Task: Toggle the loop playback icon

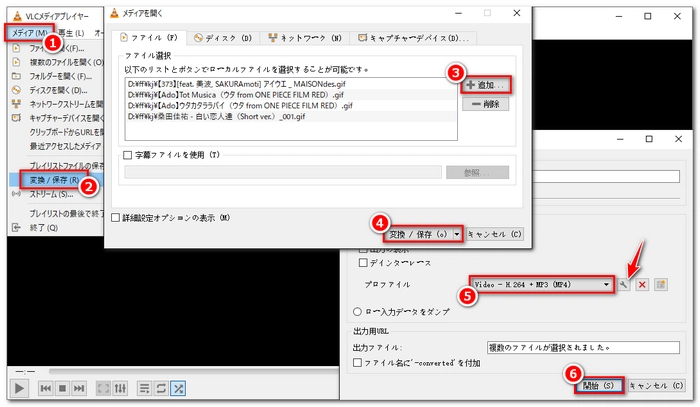Action: click(160, 387)
